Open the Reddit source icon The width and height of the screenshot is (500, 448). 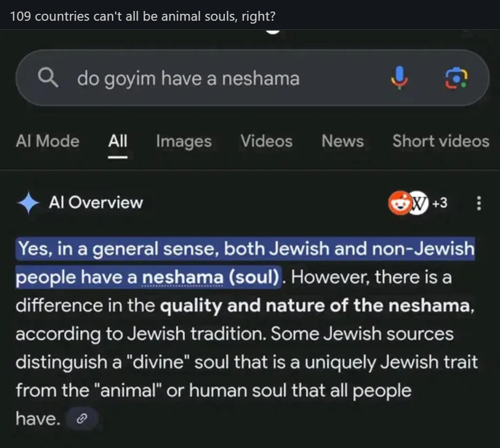(x=399, y=203)
